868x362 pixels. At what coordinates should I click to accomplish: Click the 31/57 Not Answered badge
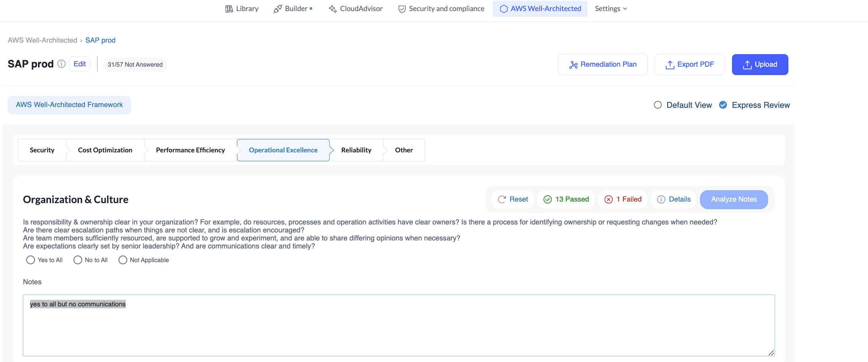pos(135,64)
